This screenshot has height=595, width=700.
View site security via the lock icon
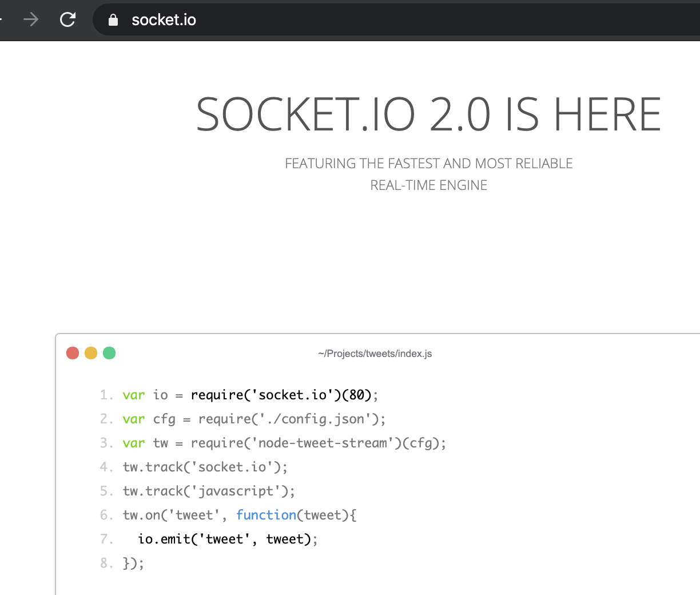point(113,20)
